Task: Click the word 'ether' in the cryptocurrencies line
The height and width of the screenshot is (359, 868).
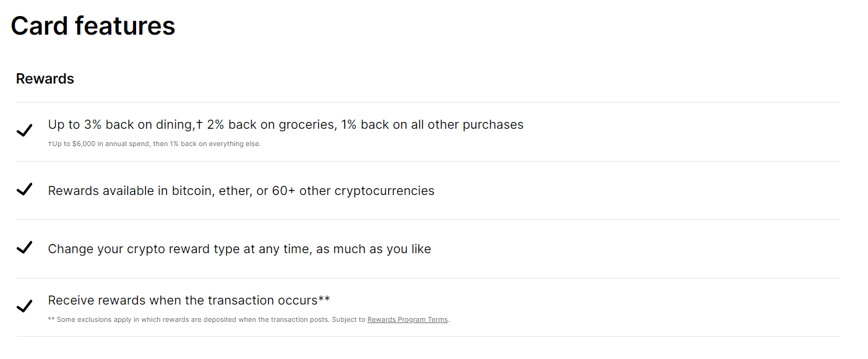Action: [x=233, y=191]
